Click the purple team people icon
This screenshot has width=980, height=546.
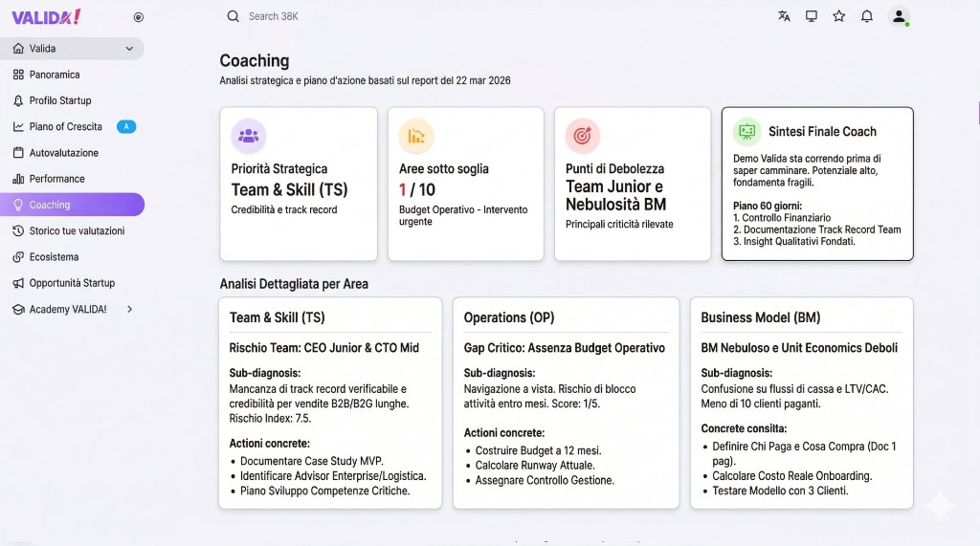click(x=249, y=136)
